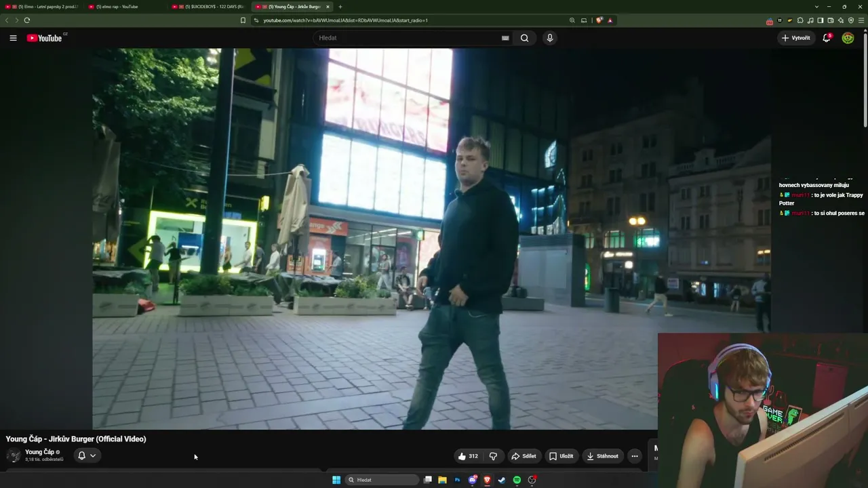The height and width of the screenshot is (488, 868).
Task: Open YouTube notifications bell
Action: click(x=827, y=38)
